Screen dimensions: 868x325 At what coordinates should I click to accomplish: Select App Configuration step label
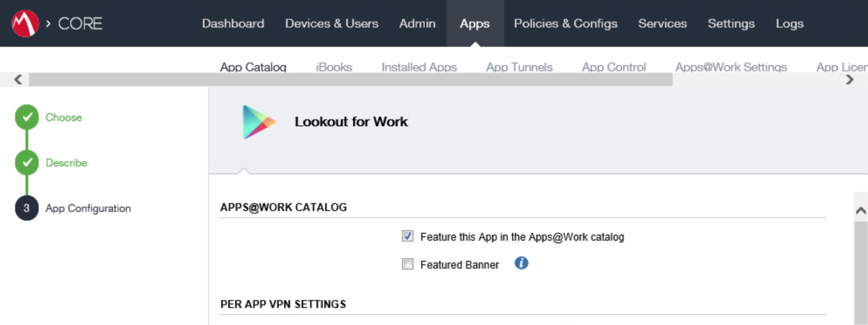(x=88, y=209)
